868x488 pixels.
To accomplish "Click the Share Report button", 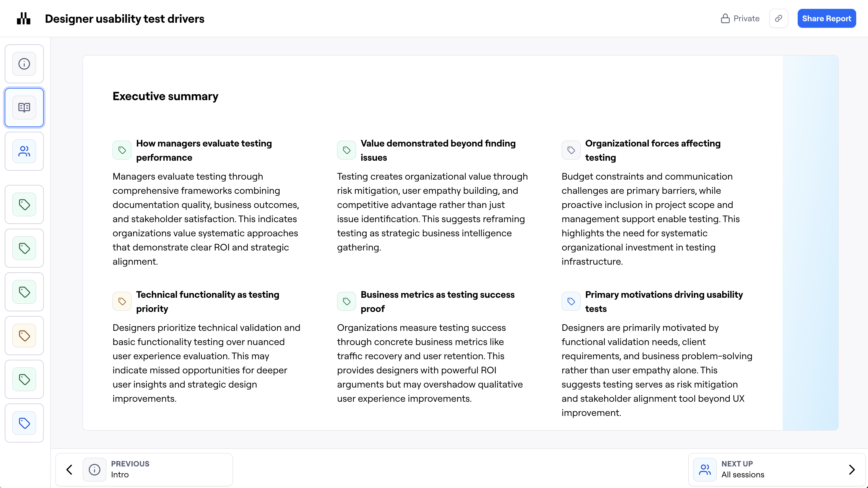I will click(826, 19).
